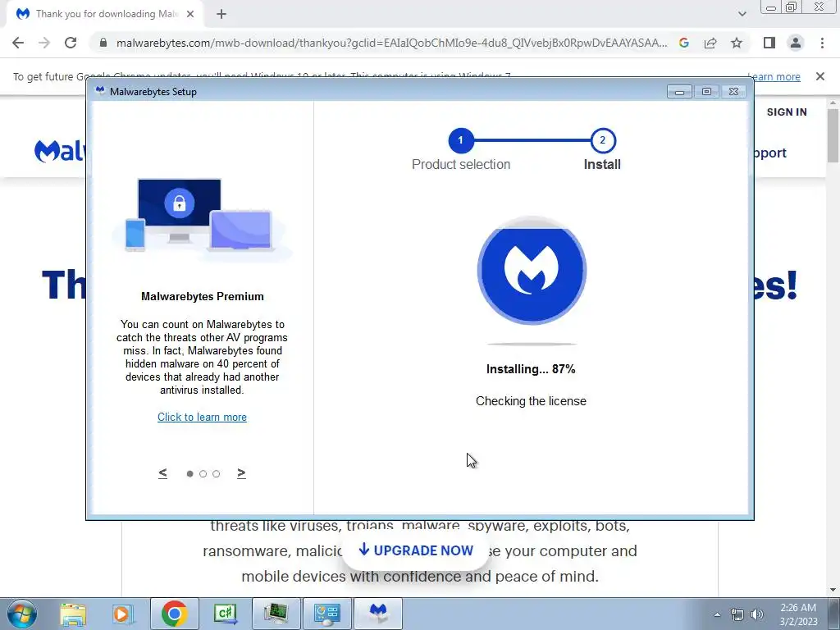
Task: Click the large Malwarebytes progress logo
Action: (x=532, y=270)
